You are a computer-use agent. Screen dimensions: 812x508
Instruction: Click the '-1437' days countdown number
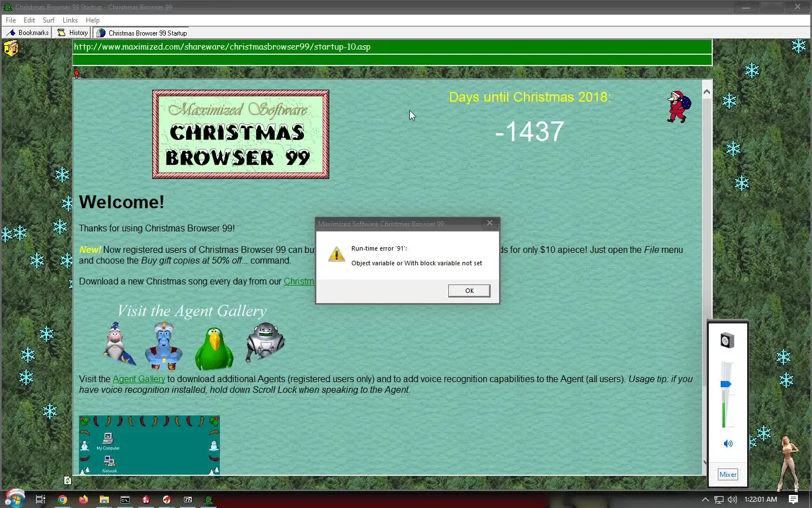pos(529,132)
